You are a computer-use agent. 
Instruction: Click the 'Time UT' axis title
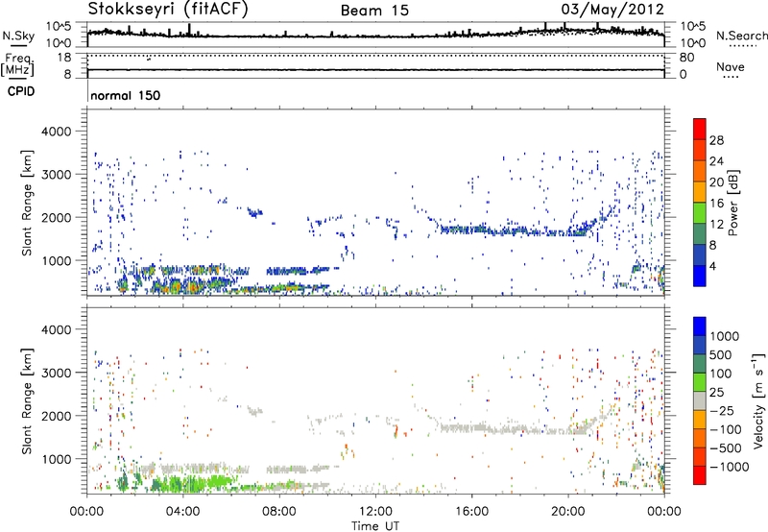(375, 525)
